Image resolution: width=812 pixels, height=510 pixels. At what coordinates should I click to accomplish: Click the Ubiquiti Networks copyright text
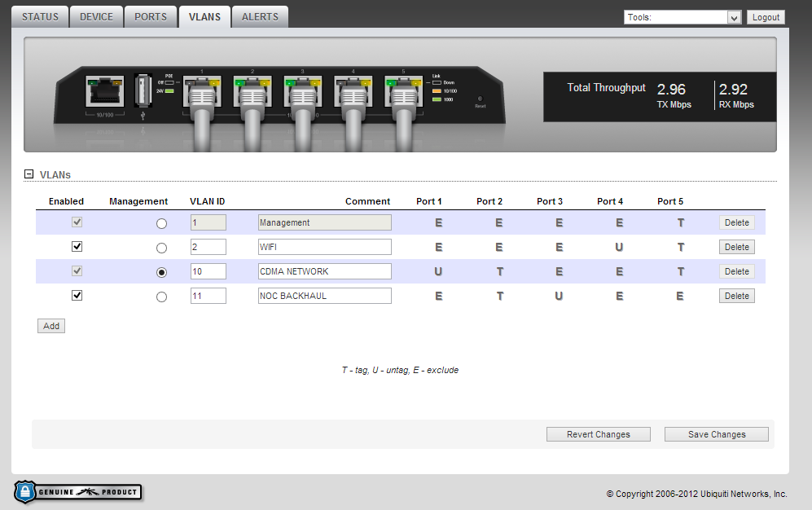[696, 494]
